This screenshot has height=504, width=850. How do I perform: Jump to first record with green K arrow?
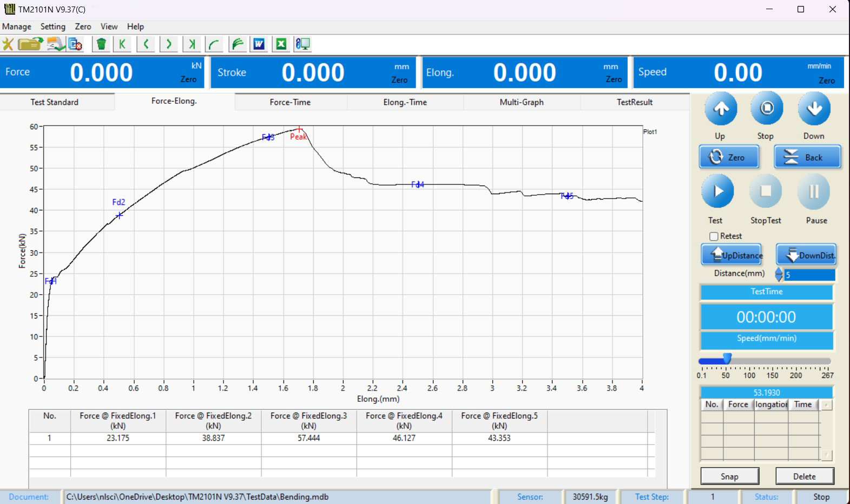123,44
